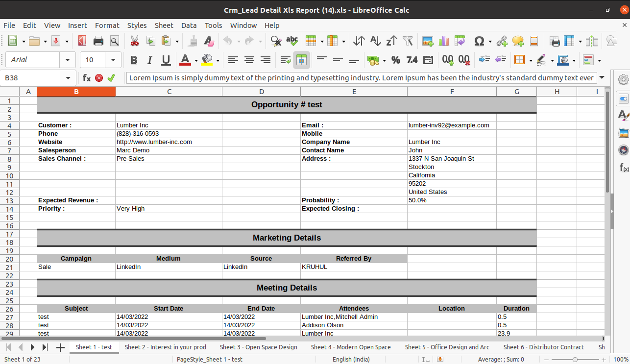
Task: Open Function Wizard fx icon
Action: 87,78
